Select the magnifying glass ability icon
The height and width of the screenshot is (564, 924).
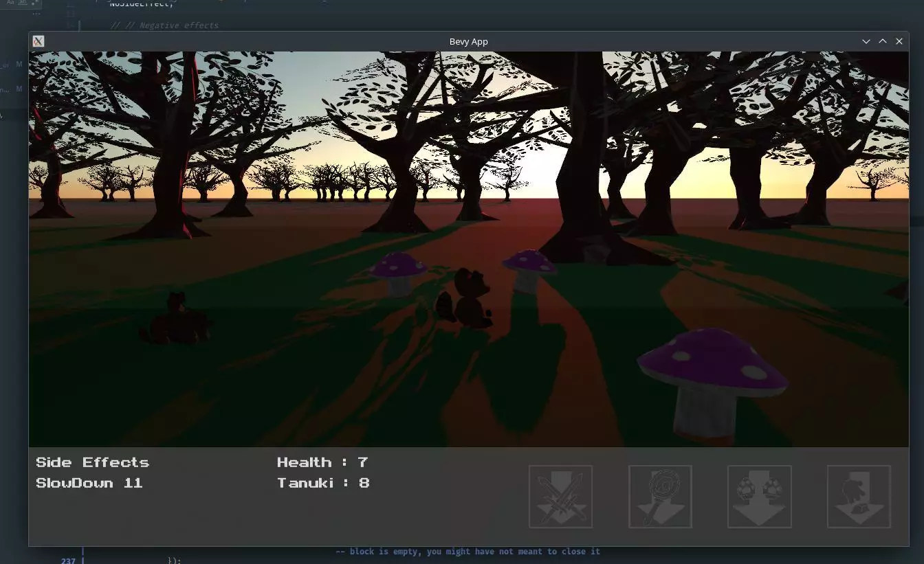tap(660, 497)
